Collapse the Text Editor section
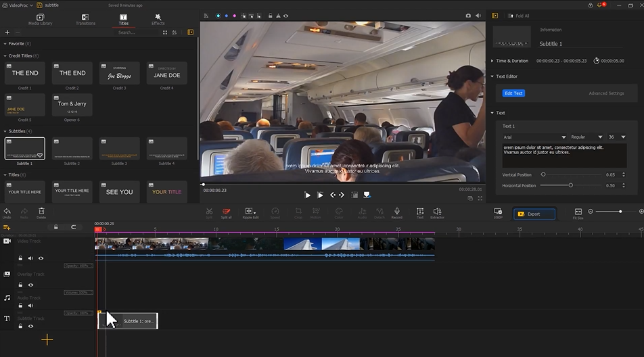The width and height of the screenshot is (644, 357). [x=492, y=76]
